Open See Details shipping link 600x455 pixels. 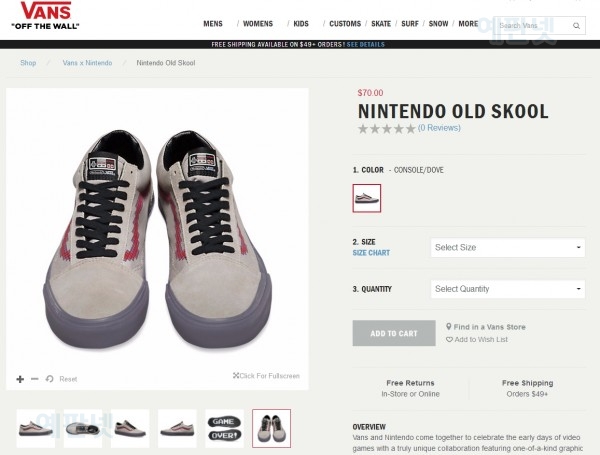[365, 44]
